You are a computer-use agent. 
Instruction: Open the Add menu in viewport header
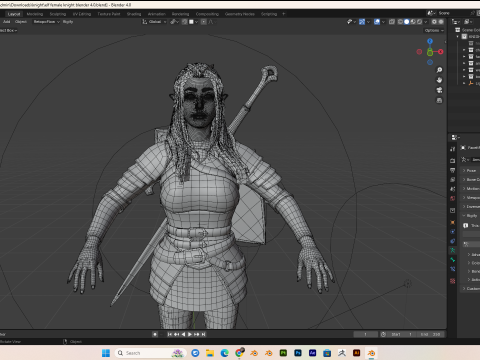click(7, 22)
